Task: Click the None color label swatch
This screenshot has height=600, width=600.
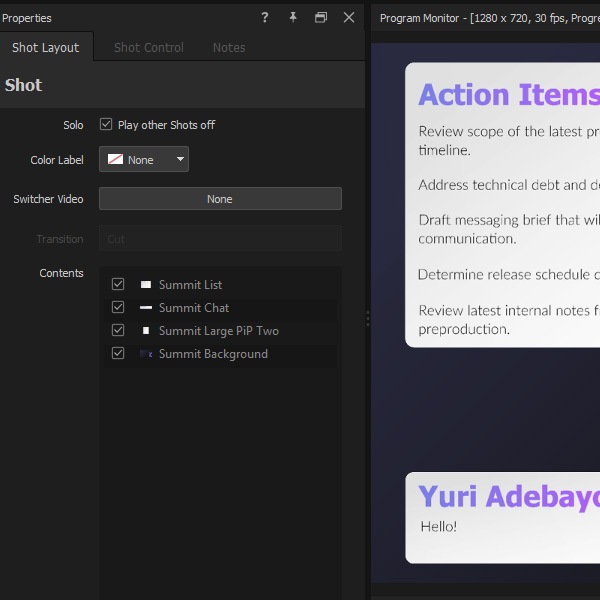Action: tap(115, 159)
